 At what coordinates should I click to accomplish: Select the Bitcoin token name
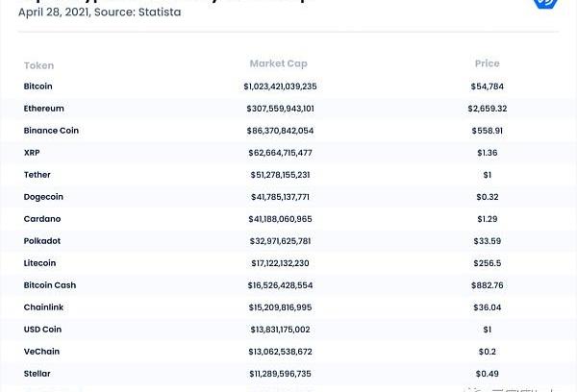point(38,86)
